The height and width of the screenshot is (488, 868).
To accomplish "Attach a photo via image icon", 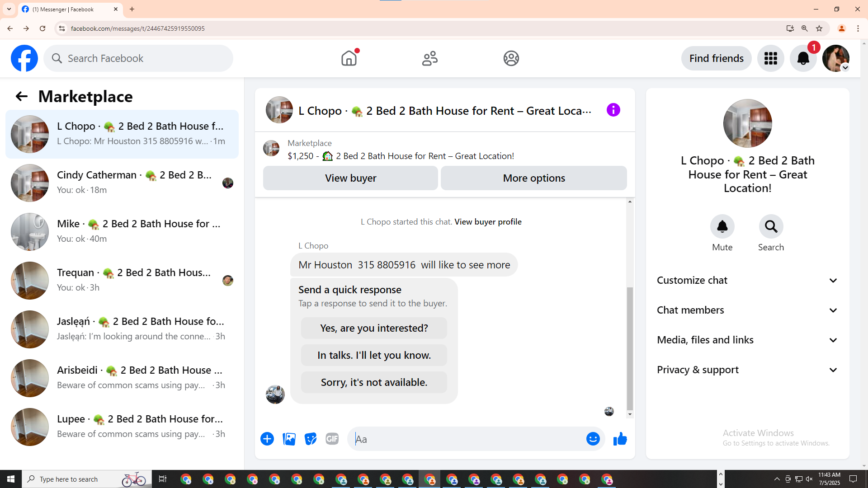I will (289, 439).
